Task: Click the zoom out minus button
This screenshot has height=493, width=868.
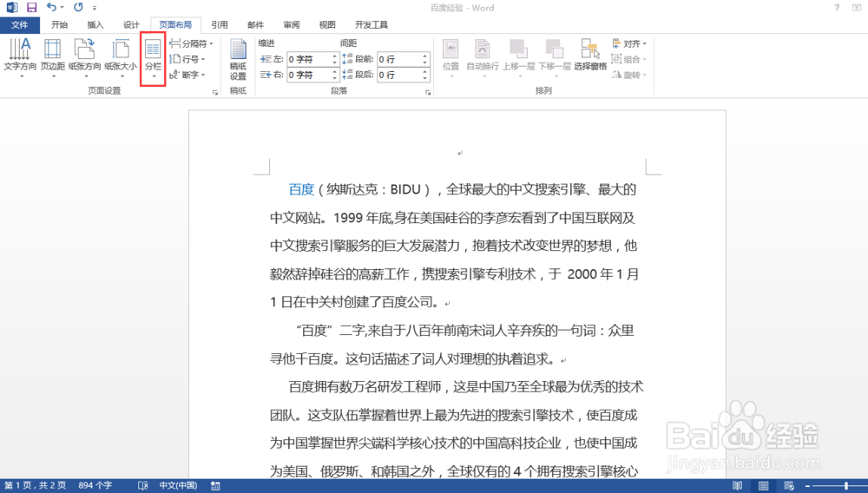Action: (x=807, y=486)
